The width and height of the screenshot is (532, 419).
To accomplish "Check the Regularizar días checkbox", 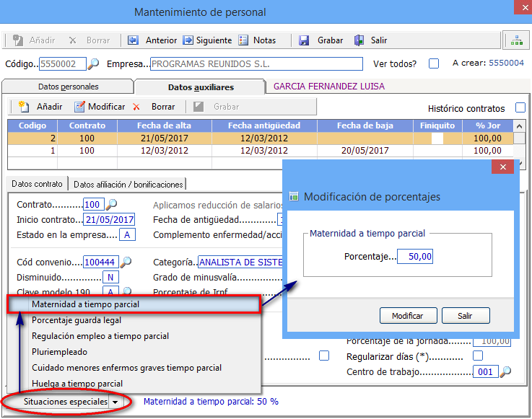I will (x=477, y=356).
